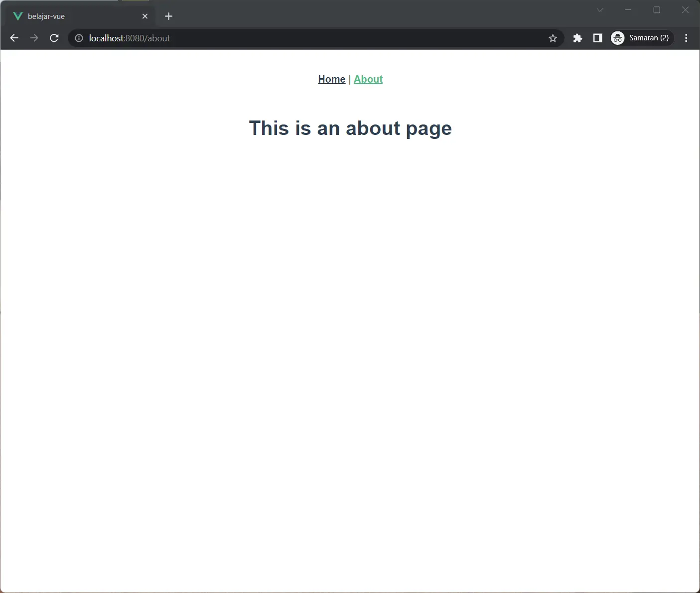Click the 'This is an about page' heading
This screenshot has height=593, width=700.
tap(350, 128)
